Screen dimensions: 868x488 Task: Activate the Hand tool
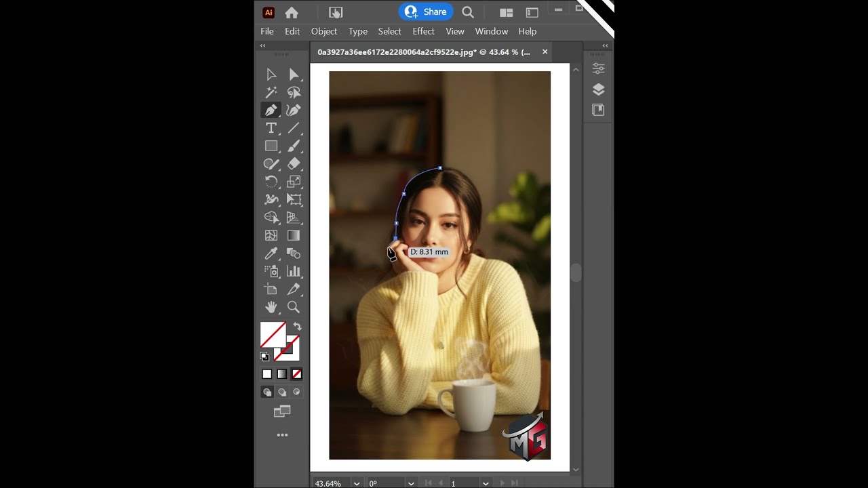coord(271,307)
